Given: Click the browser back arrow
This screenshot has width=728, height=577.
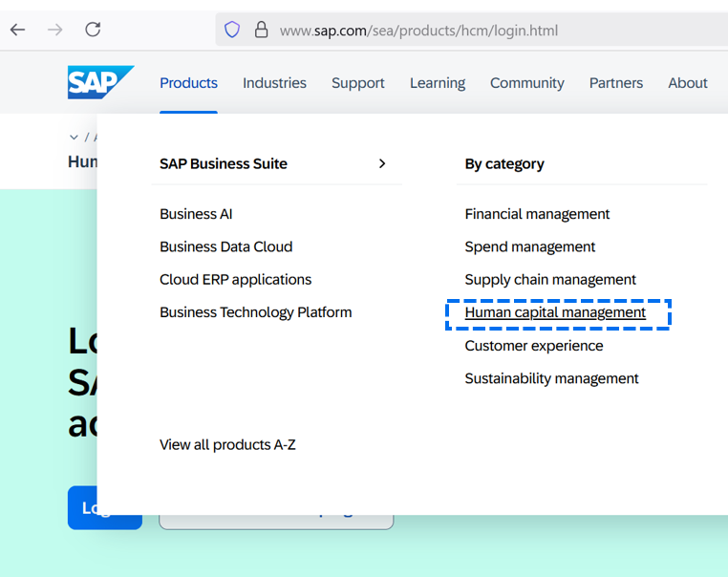Looking at the screenshot, I should pyautogui.click(x=17, y=30).
